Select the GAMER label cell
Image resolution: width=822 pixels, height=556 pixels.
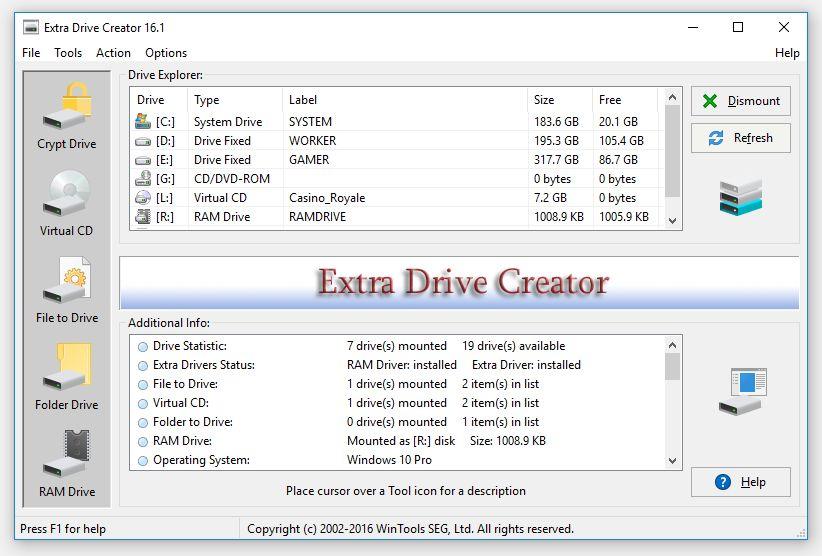click(309, 159)
